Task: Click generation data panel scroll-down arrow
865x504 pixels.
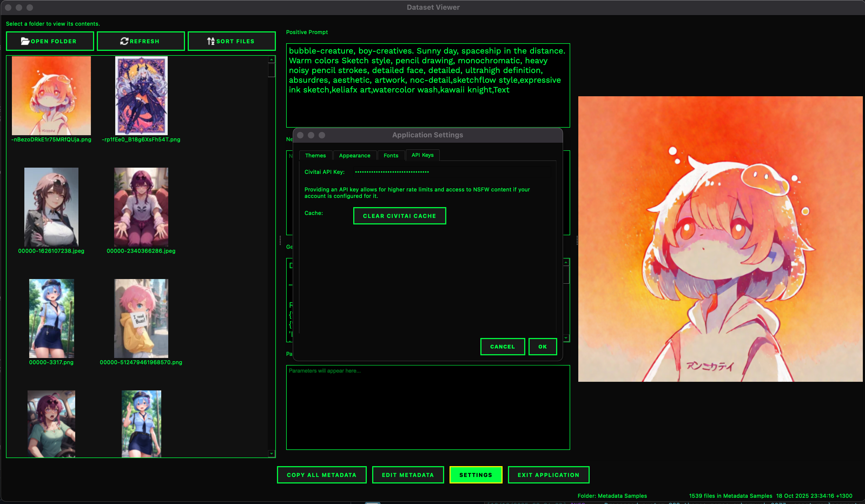Action: (x=566, y=338)
